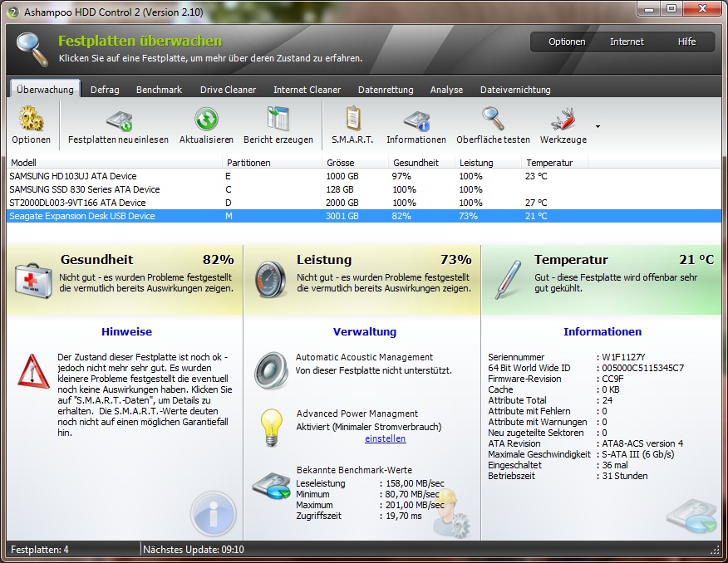728x563 pixels.
Task: Click the Festplatten neu einlesen toolbar icon
Action: click(120, 120)
